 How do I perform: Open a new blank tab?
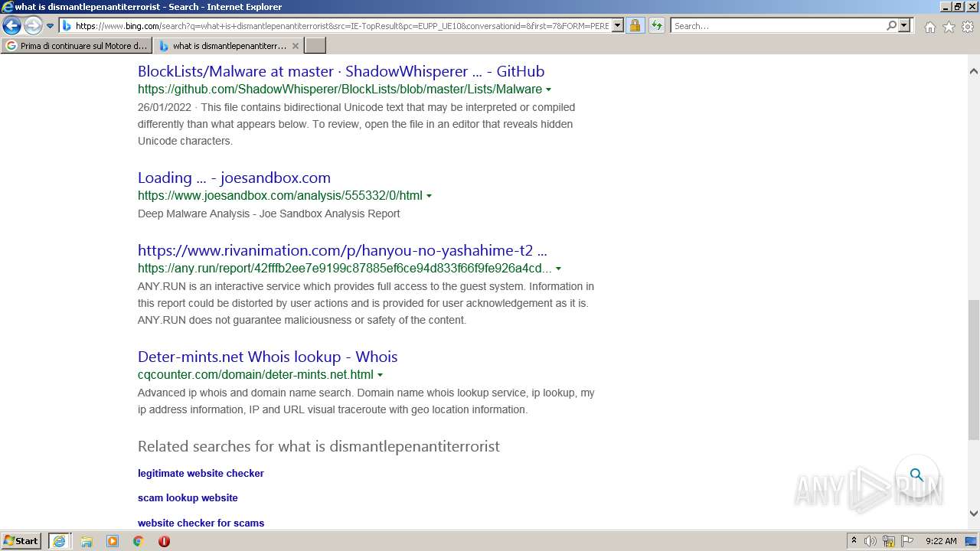315,46
